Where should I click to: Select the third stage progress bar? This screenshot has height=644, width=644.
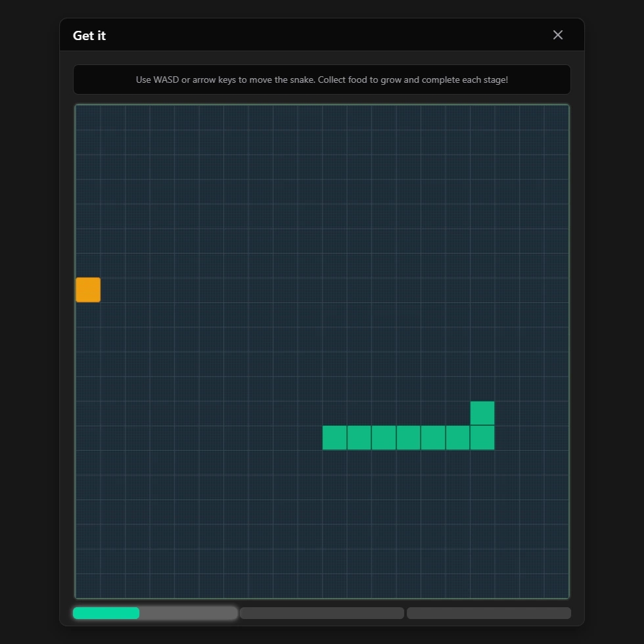click(x=488, y=613)
